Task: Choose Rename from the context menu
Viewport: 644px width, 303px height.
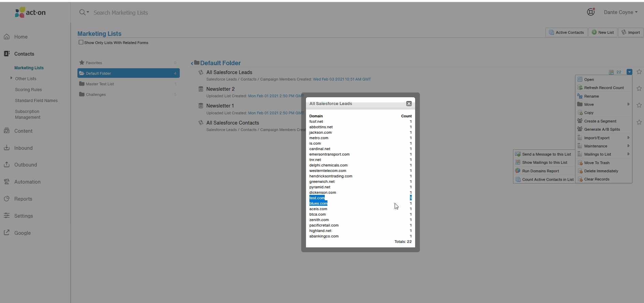Action: [x=604, y=96]
